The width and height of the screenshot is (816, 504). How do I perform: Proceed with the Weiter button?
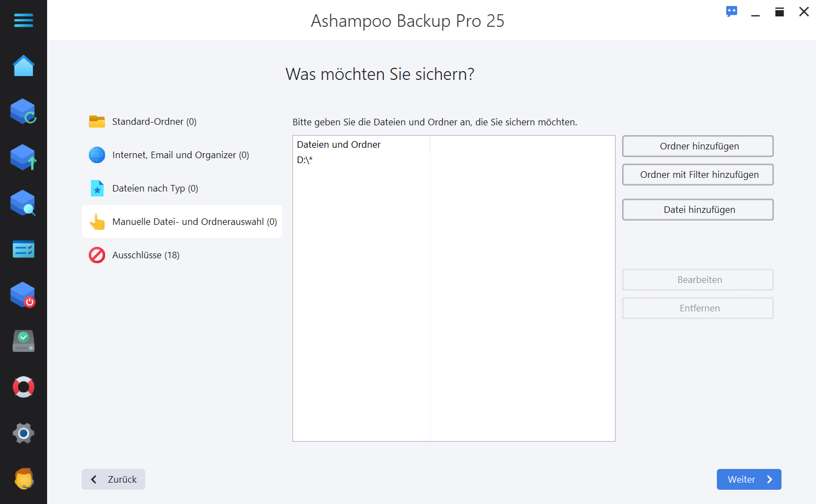(749, 479)
